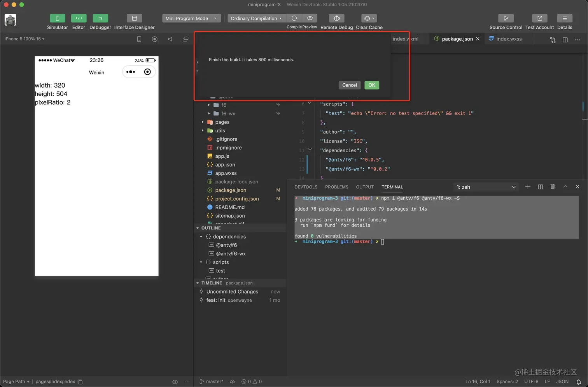Create a new terminal

pos(528,187)
